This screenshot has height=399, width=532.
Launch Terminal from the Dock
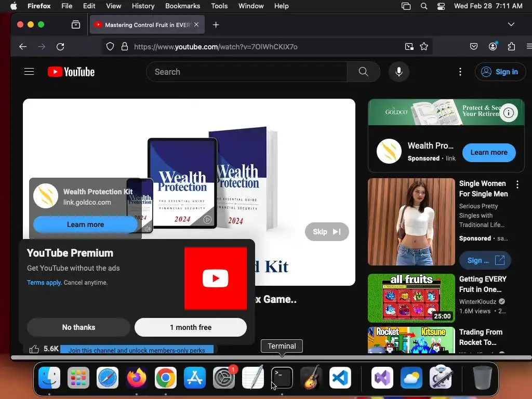coord(282,378)
